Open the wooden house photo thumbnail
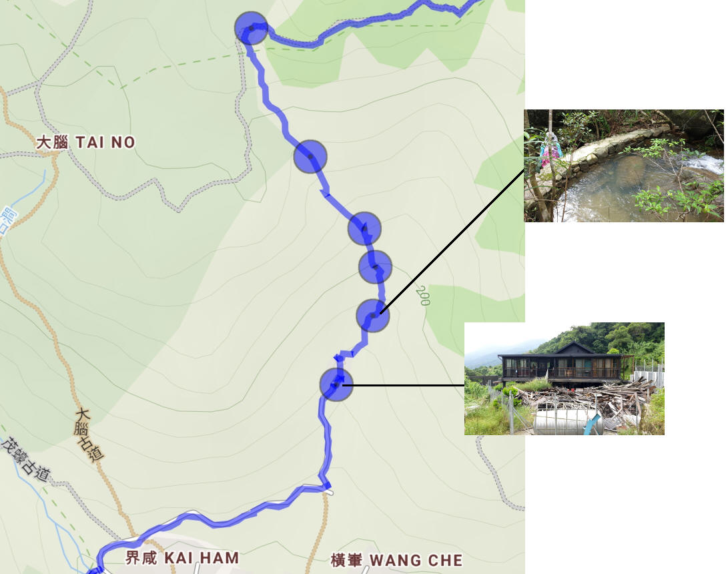728x574 pixels. tap(564, 378)
